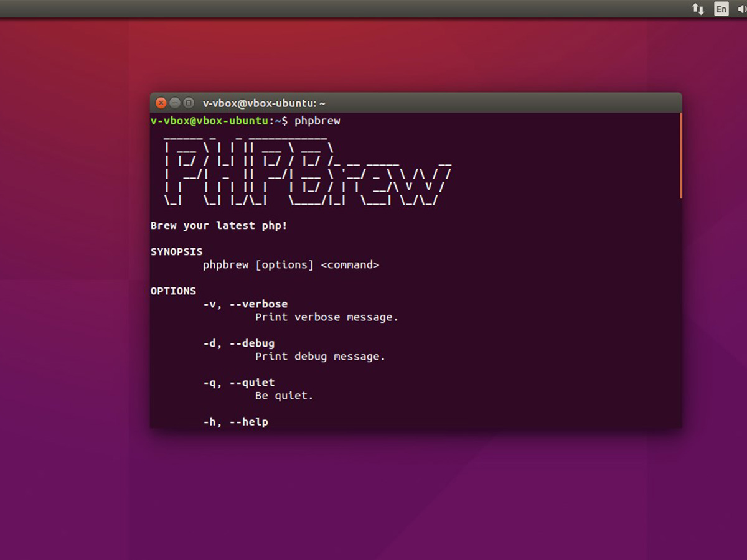This screenshot has height=560, width=747.
Task: Click the OPTIONS heading
Action: tap(173, 290)
